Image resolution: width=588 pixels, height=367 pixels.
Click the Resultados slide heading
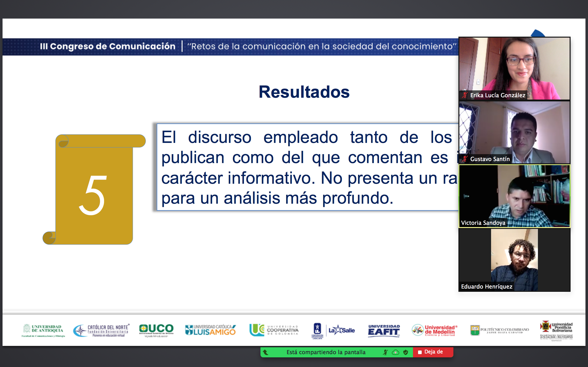(304, 92)
